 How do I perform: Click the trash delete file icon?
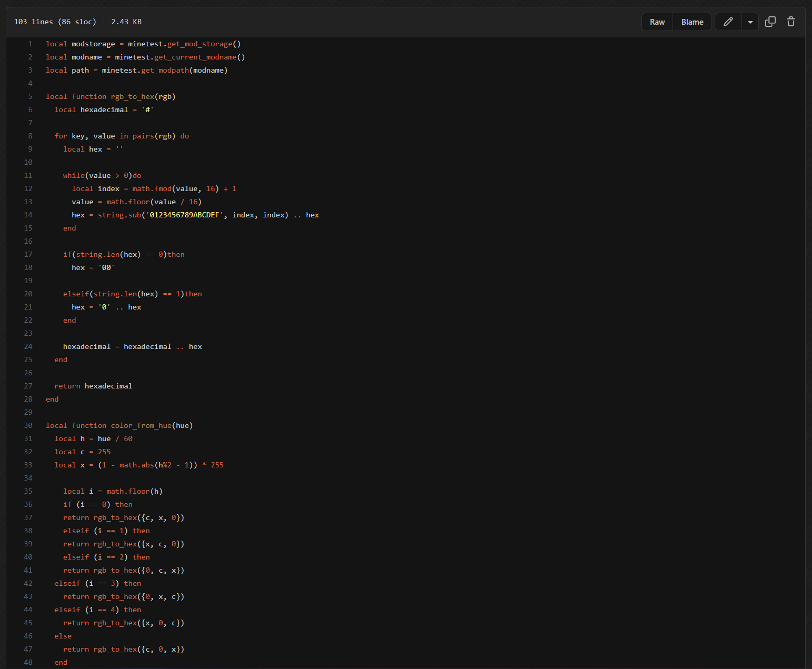click(x=790, y=22)
